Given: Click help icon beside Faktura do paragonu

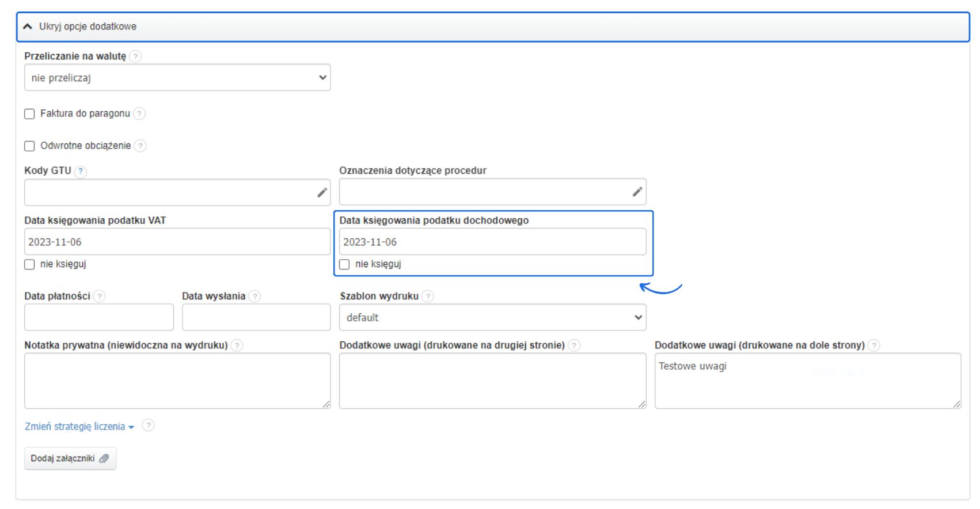Looking at the screenshot, I should pos(139,113).
